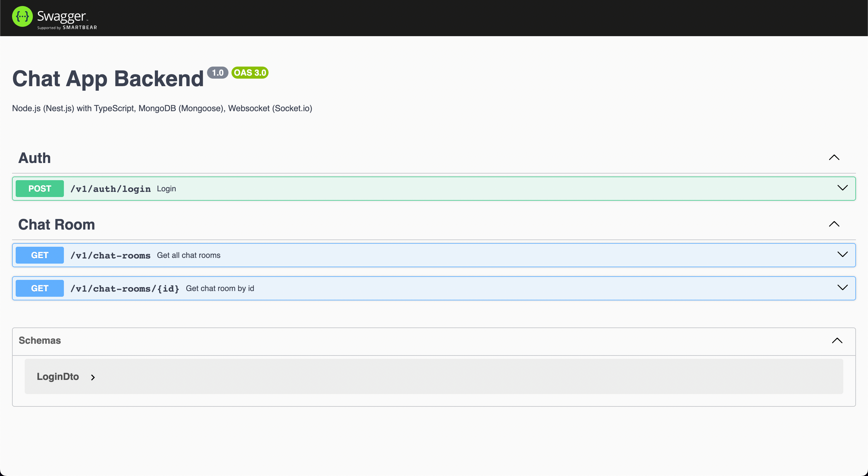Collapse the Chat Room section chevron
The width and height of the screenshot is (868, 476).
834,224
